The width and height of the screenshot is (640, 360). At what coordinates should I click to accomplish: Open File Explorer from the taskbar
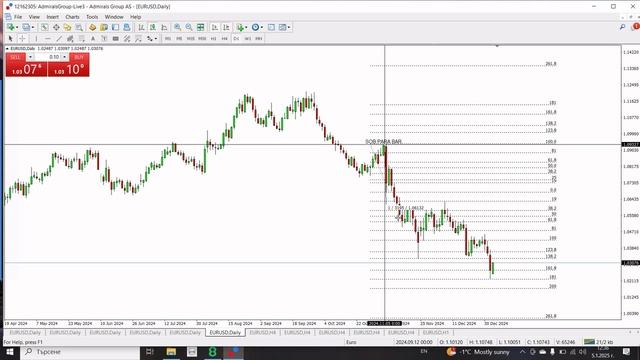pos(171,352)
